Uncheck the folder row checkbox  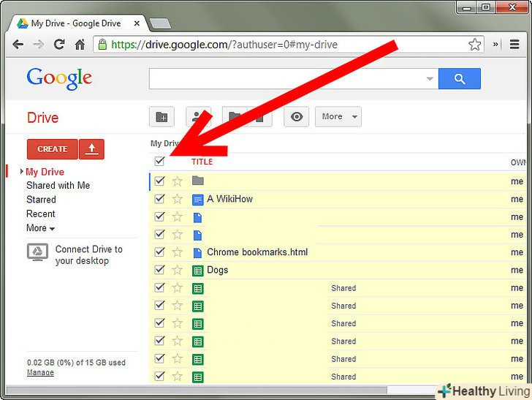point(159,181)
